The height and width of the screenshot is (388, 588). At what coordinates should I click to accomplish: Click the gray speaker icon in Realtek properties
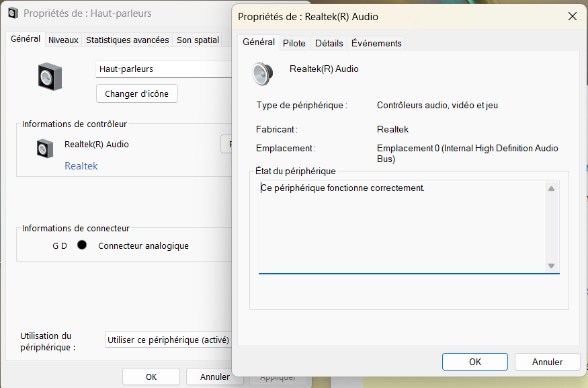(262, 74)
